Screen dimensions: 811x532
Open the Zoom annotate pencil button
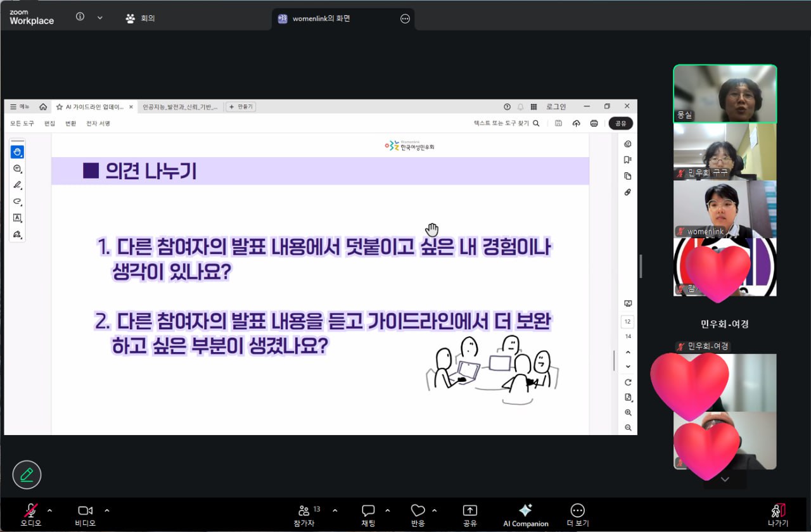coord(27,475)
